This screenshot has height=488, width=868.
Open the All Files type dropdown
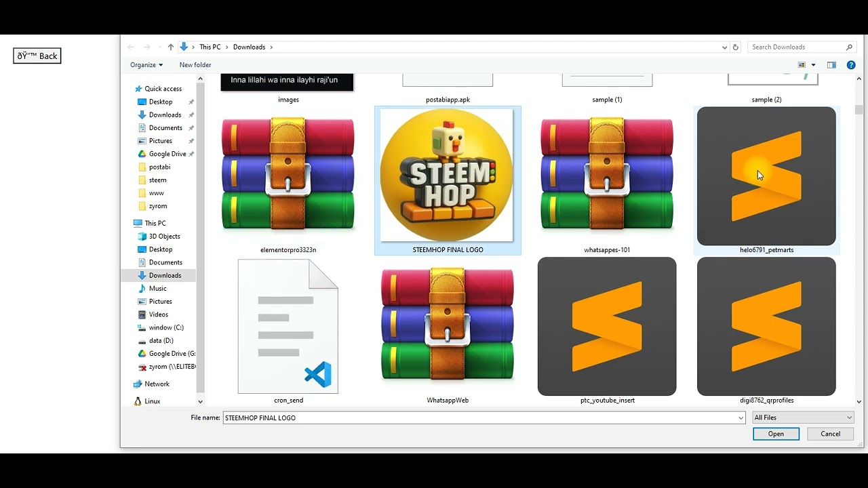pos(803,418)
